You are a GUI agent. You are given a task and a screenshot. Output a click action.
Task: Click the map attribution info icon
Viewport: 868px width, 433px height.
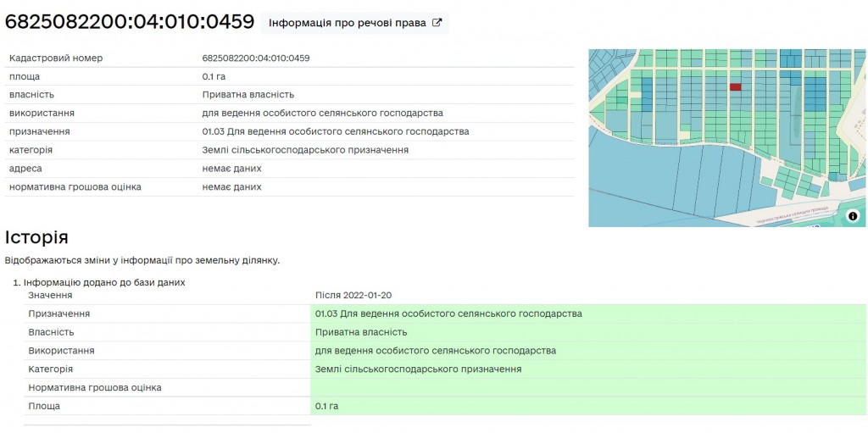click(x=853, y=216)
